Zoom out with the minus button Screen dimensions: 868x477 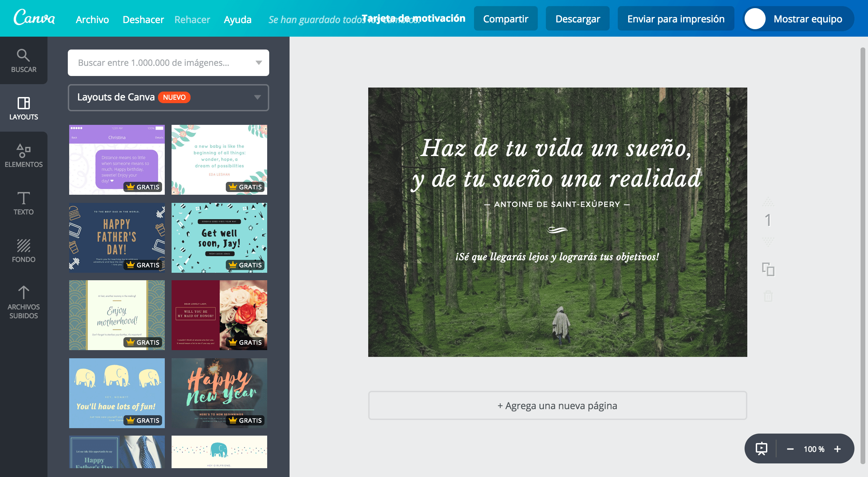pos(790,449)
